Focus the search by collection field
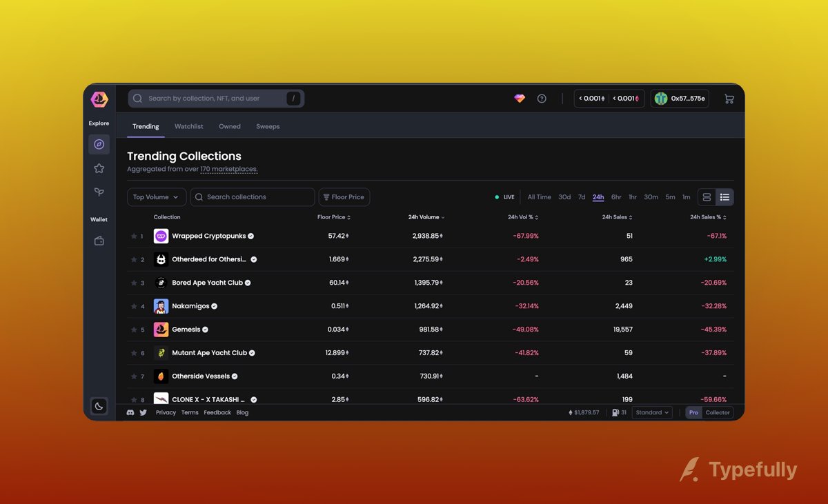 click(x=216, y=99)
